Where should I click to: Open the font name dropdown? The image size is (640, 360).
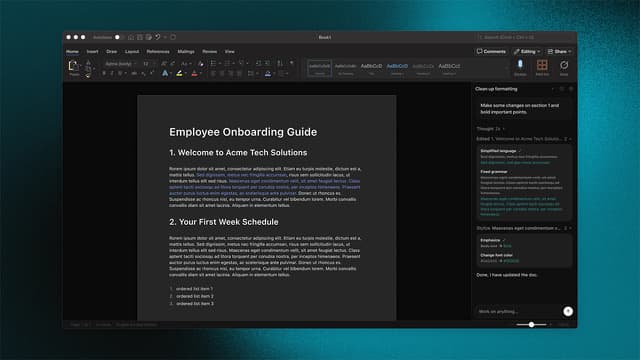[121, 64]
